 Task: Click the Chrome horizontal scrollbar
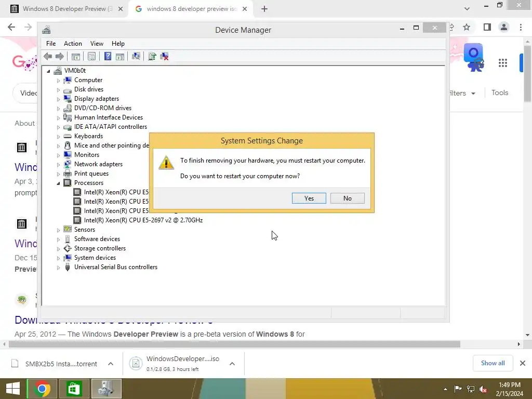234,344
